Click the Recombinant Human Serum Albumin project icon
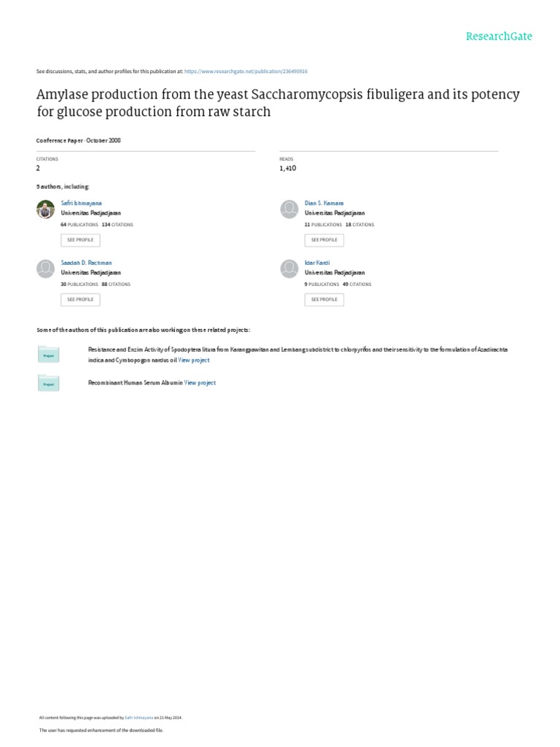Screen dimensions: 560x747 point(49,383)
